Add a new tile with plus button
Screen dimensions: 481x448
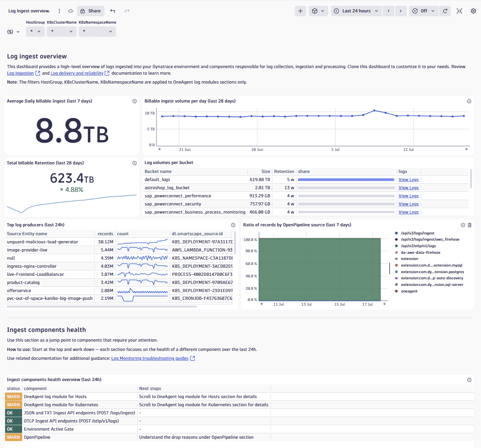coord(300,11)
